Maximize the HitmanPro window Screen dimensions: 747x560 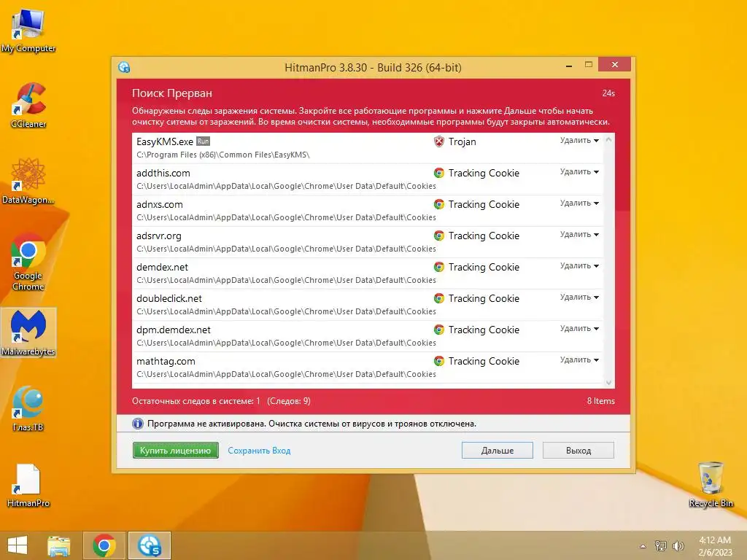(x=589, y=65)
